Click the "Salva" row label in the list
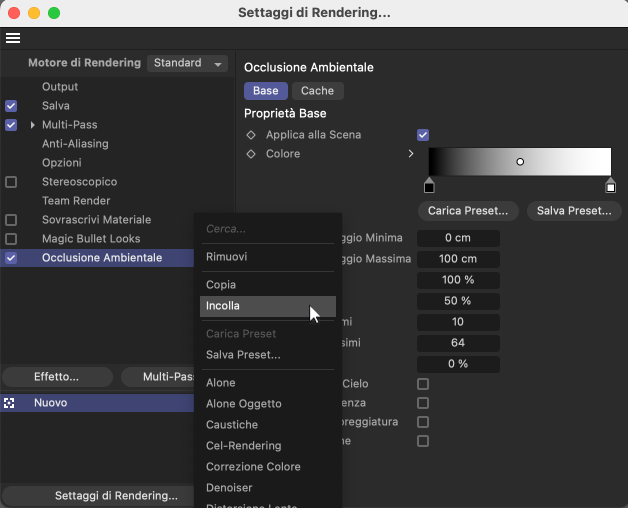628x508 pixels. point(56,106)
